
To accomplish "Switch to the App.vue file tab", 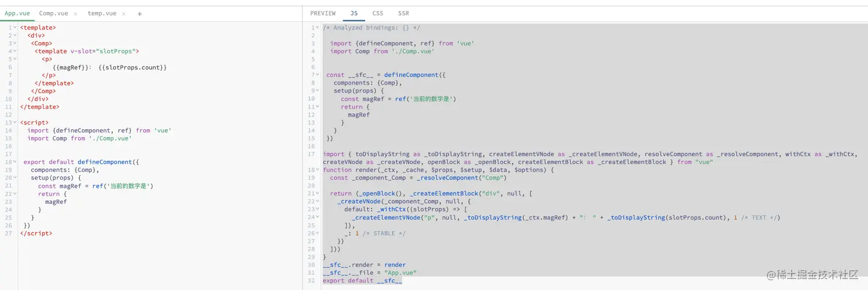I will coord(17,13).
